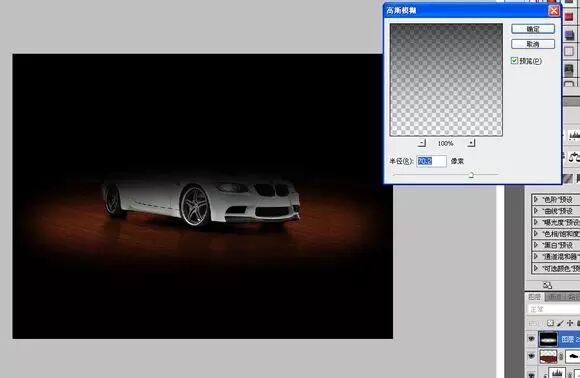
Task: Click the zoom out minus button under preview
Action: pos(422,143)
